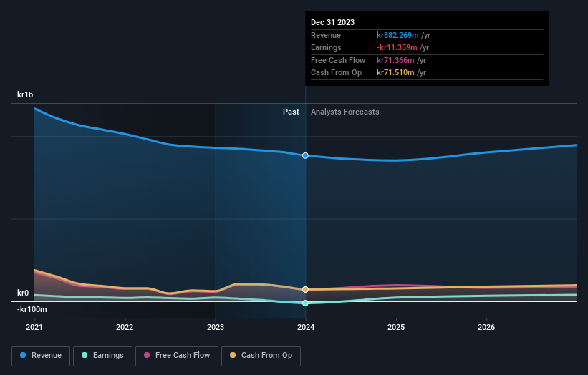Click the Free Cash Flow label in tooltip
The width and height of the screenshot is (588, 375).
(x=338, y=60)
